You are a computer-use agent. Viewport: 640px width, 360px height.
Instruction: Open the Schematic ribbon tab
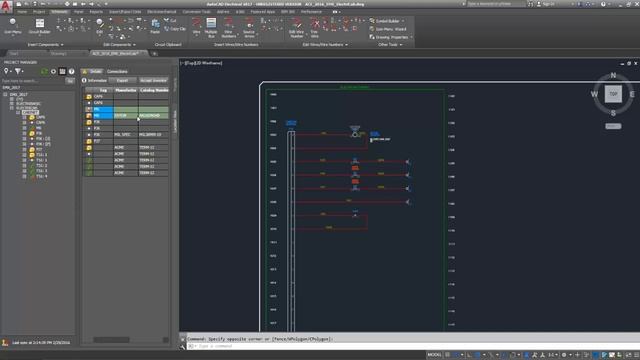click(x=59, y=12)
